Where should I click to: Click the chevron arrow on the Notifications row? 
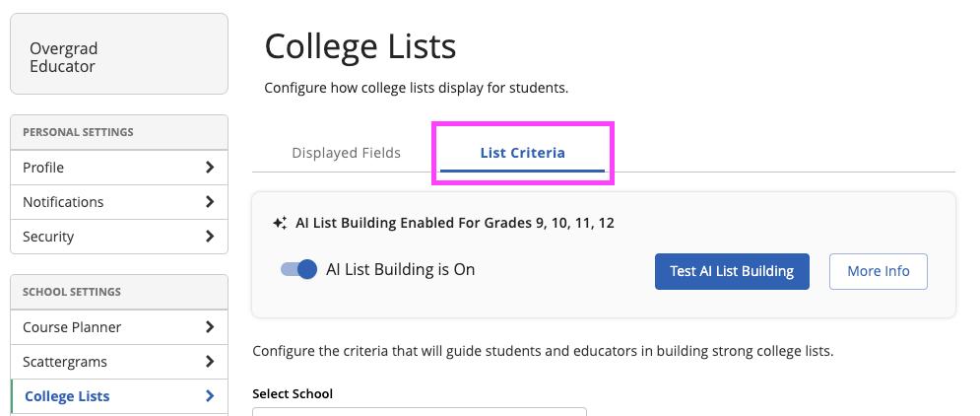209,202
